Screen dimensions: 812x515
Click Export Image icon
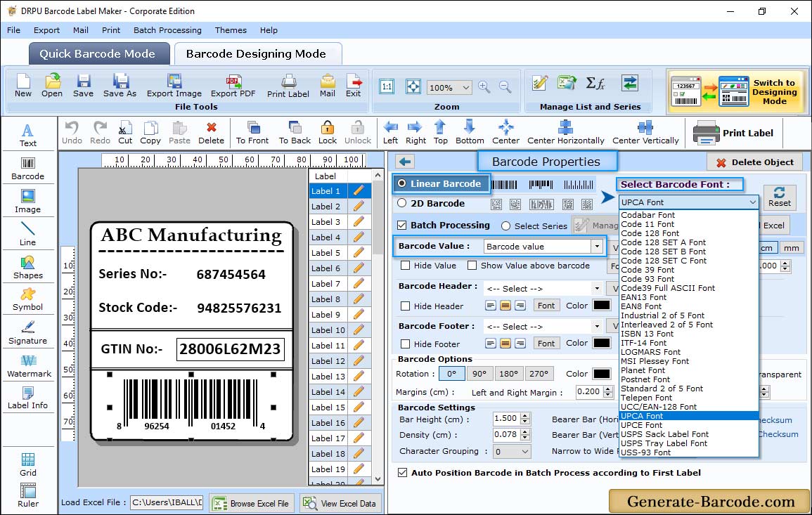174,86
